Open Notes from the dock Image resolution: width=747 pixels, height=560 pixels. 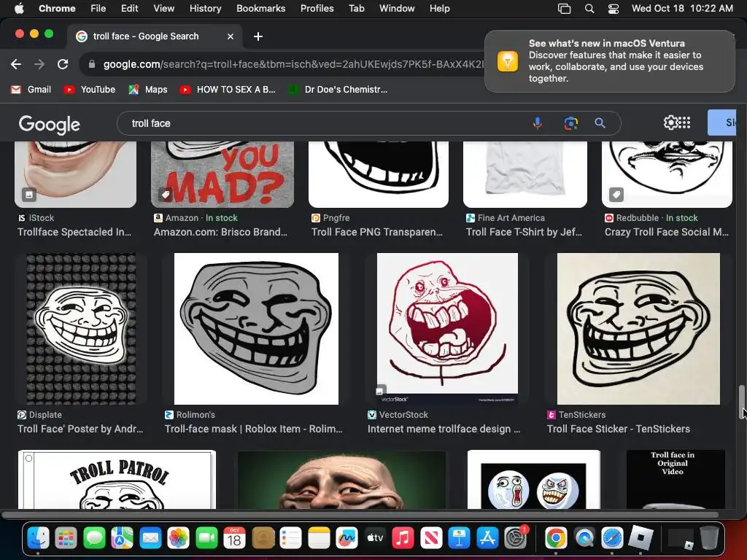click(319, 539)
